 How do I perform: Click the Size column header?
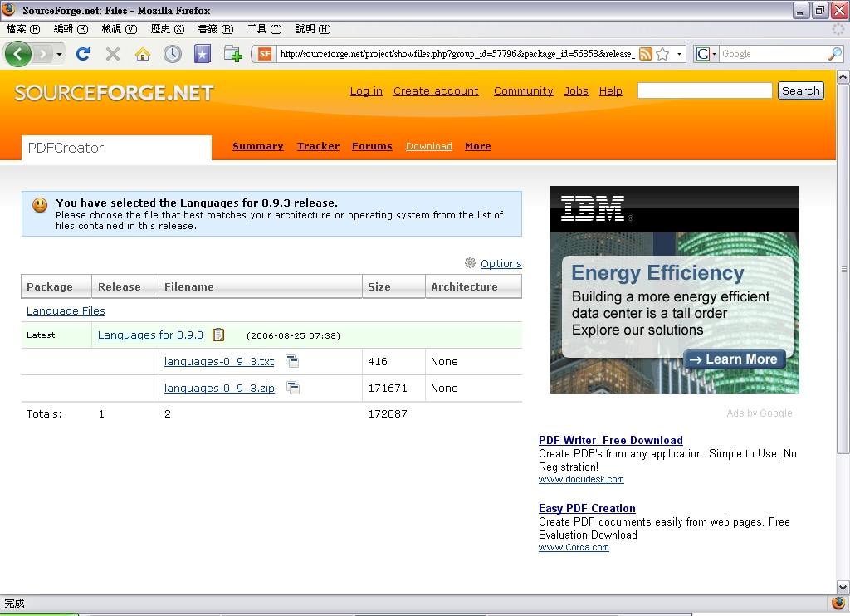pyautogui.click(x=393, y=286)
